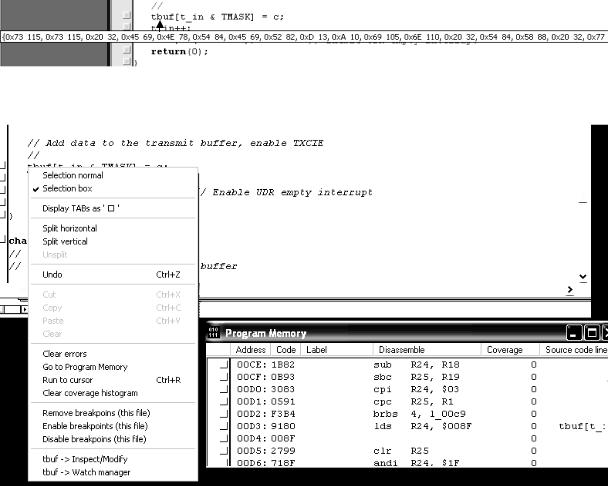Click 'tbuf[t_in & TMASK] = c;' code line
The height and width of the screenshot is (486, 608).
pos(218,17)
